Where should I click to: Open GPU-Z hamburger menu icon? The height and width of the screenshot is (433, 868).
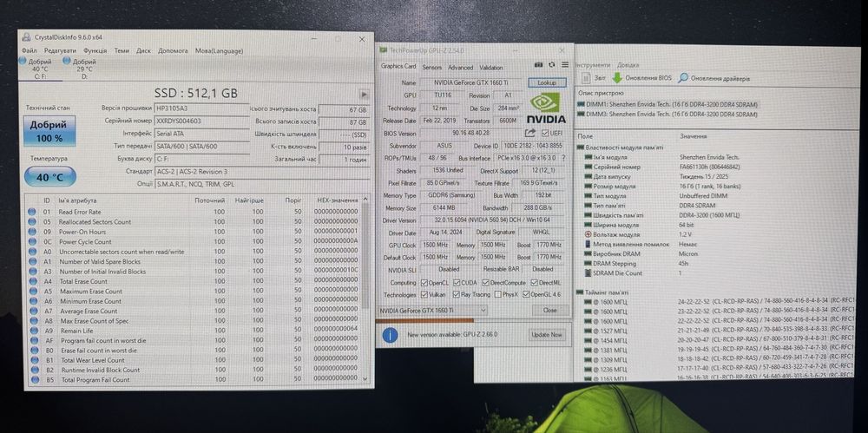point(565,65)
